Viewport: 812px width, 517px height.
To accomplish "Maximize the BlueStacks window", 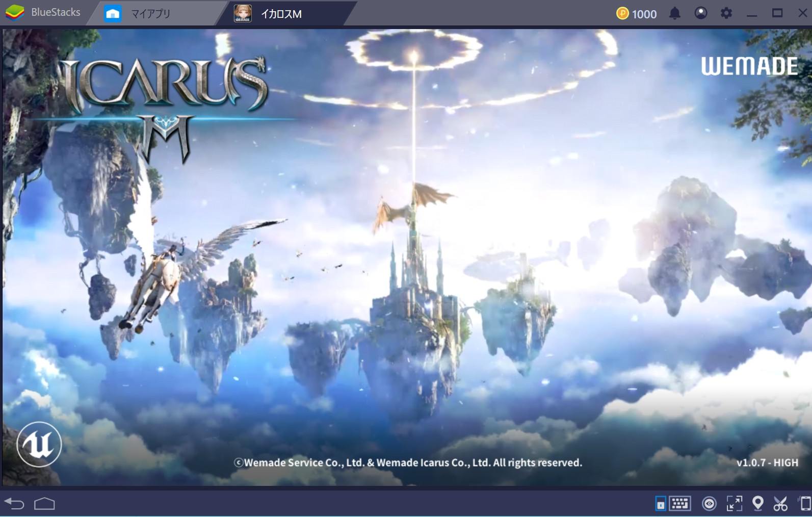I will [x=777, y=13].
